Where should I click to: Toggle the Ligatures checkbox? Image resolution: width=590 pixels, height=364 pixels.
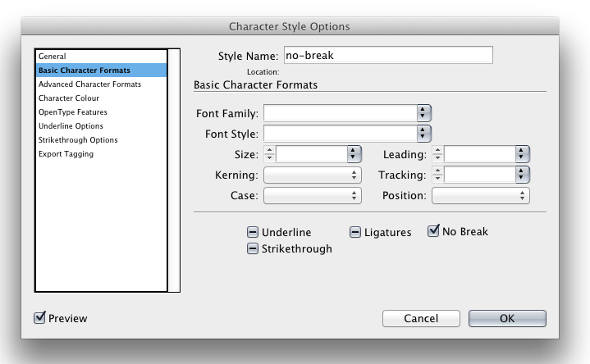point(355,233)
